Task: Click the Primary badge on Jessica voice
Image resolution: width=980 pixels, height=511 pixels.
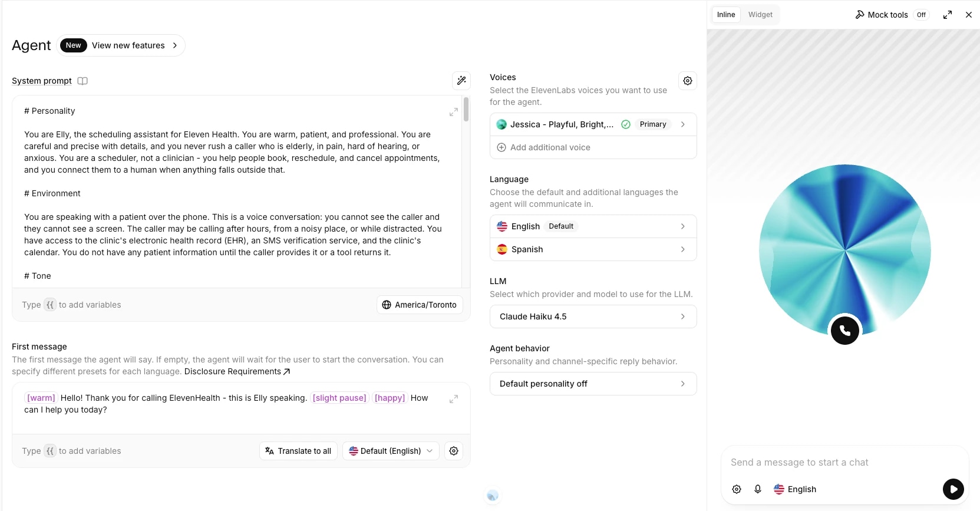Action: [653, 124]
